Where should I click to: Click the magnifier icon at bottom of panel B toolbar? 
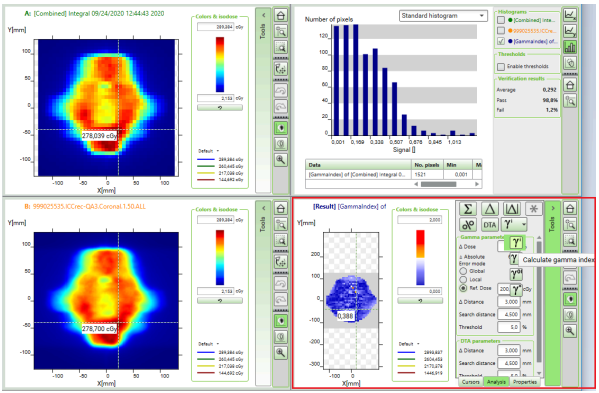click(281, 353)
